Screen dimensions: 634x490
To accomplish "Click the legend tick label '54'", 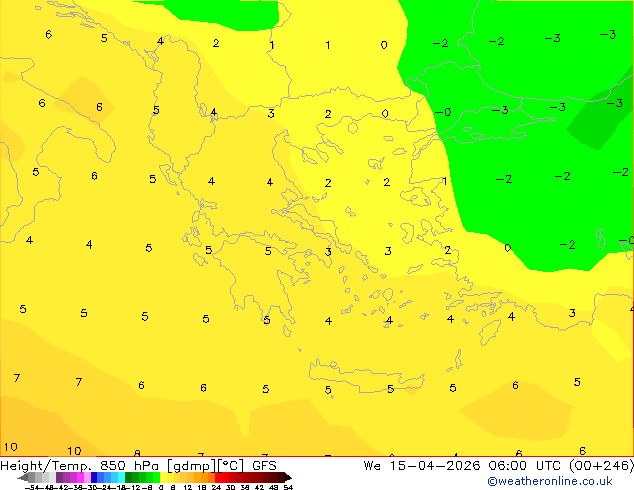I will click(288, 487).
